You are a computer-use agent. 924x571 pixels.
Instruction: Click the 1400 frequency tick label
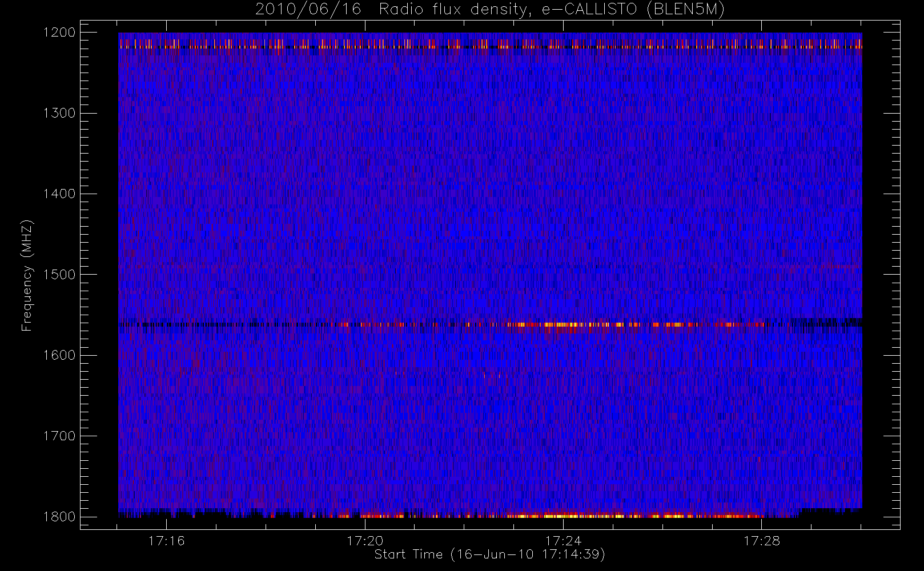tap(59, 194)
